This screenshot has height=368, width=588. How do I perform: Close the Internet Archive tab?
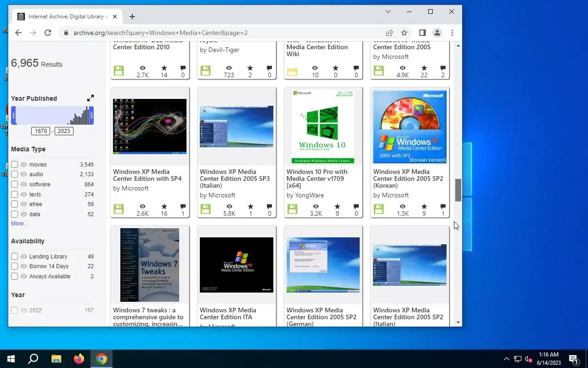(x=115, y=17)
